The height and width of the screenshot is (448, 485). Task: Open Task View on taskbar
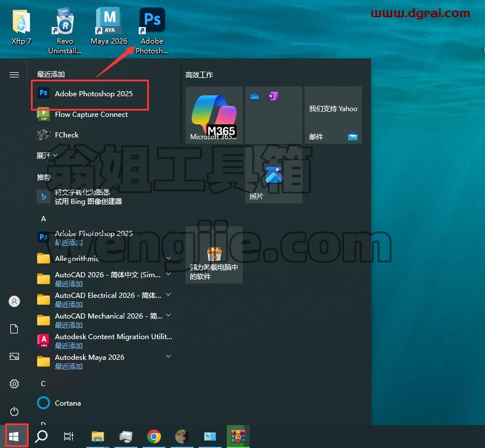point(69,436)
